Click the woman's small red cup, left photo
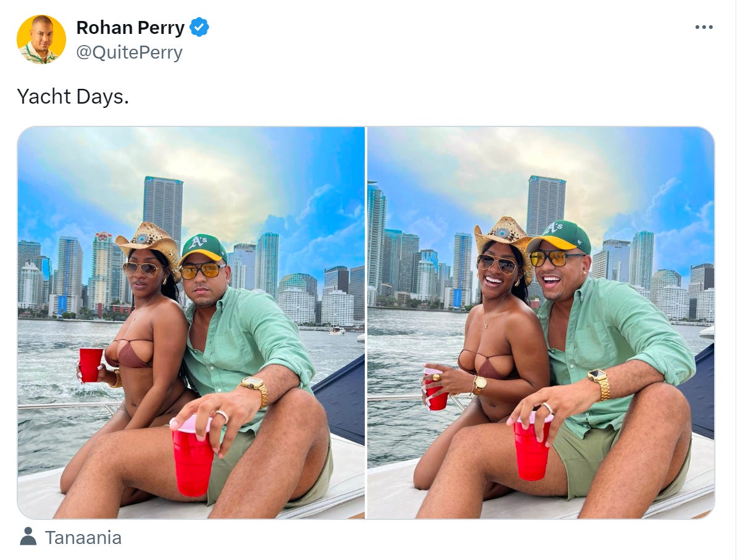 (x=90, y=364)
